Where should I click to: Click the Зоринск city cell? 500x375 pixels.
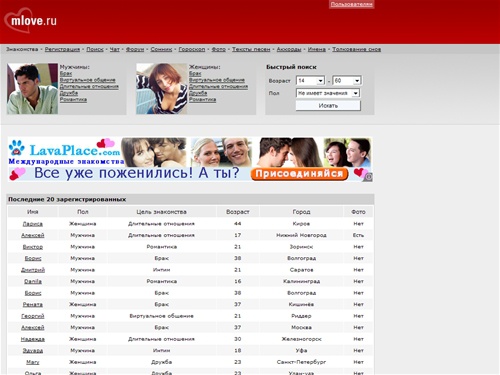(x=301, y=247)
